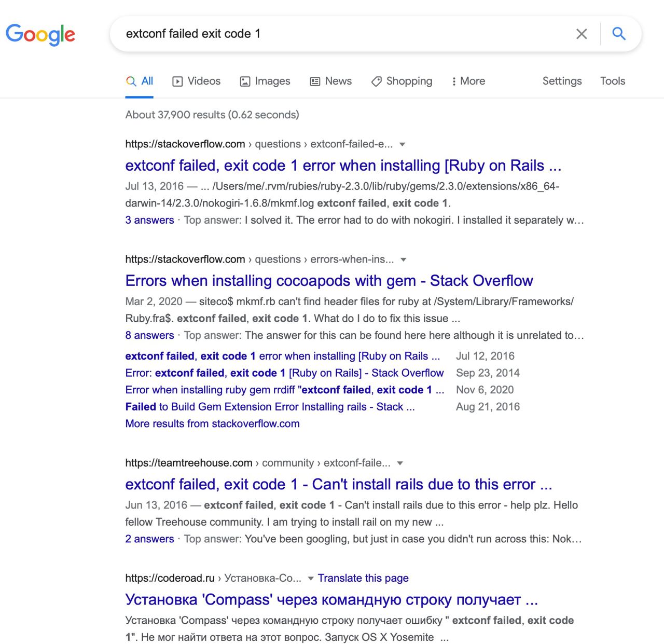Image resolution: width=664 pixels, height=644 pixels.
Task: Click the Google logo
Action: 40,34
